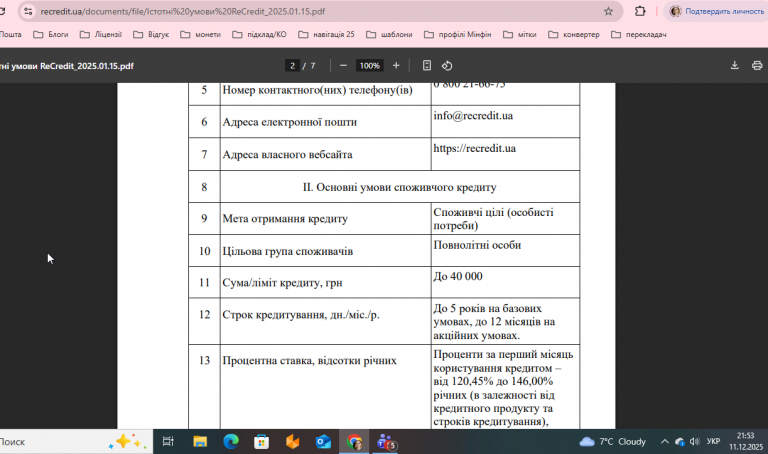Click 'До 40 000' cell
Viewport: 768px width, 454px height.
[505, 283]
